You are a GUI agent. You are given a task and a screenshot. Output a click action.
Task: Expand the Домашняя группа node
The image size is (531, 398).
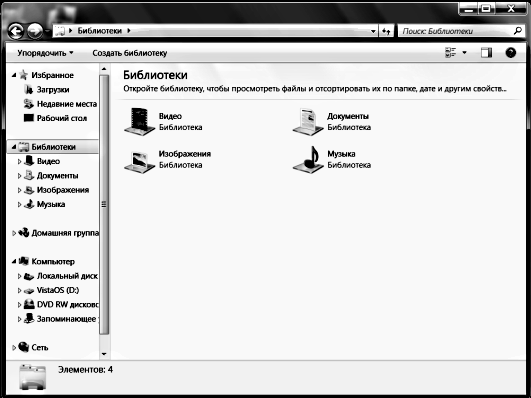(x=14, y=233)
